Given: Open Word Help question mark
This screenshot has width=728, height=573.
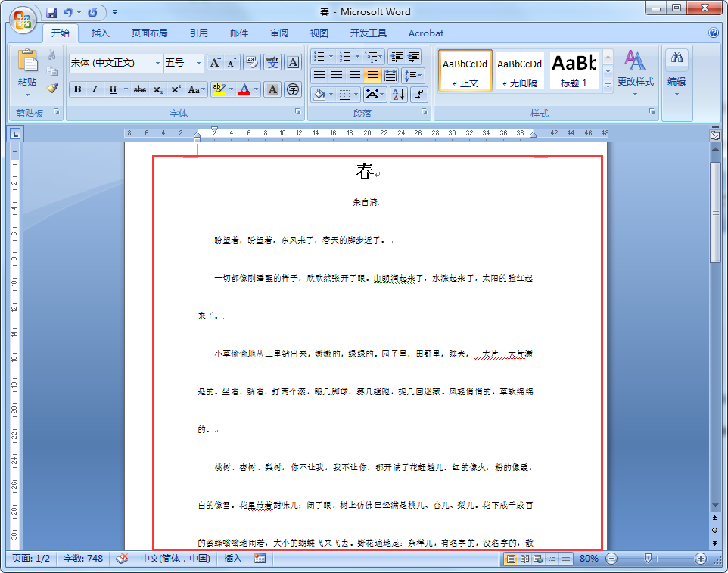Looking at the screenshot, I should pyautogui.click(x=714, y=33).
